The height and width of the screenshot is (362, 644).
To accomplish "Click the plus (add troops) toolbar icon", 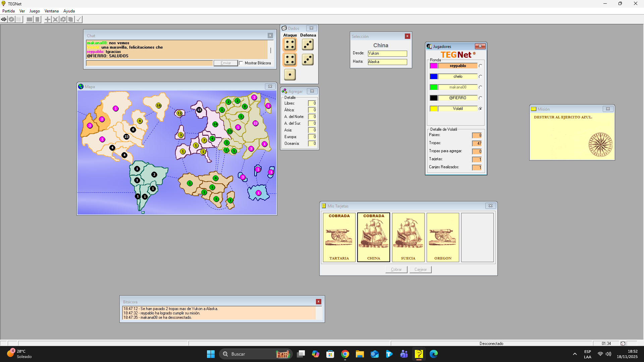I will pos(48,19).
